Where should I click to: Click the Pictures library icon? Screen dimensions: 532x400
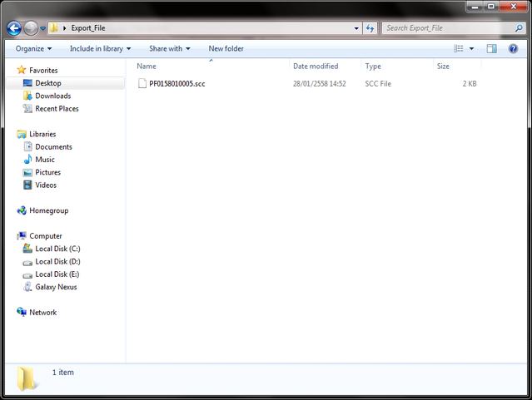coord(27,172)
